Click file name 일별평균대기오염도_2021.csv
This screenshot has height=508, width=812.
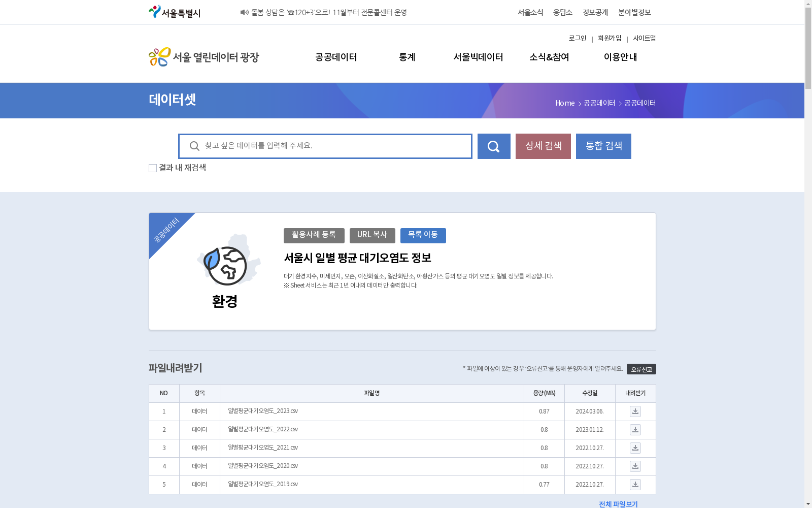[263, 448]
